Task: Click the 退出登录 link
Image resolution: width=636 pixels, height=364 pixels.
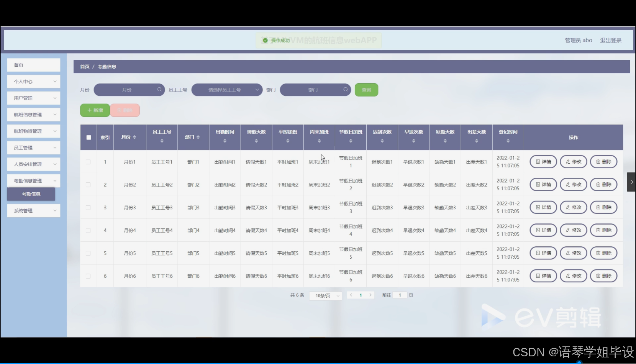Action: click(x=611, y=40)
